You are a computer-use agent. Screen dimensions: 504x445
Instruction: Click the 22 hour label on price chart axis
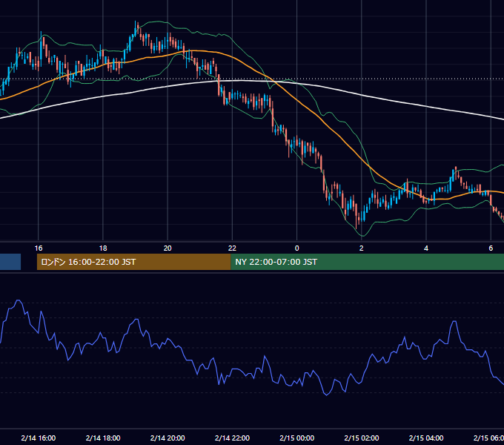pyautogui.click(x=232, y=248)
